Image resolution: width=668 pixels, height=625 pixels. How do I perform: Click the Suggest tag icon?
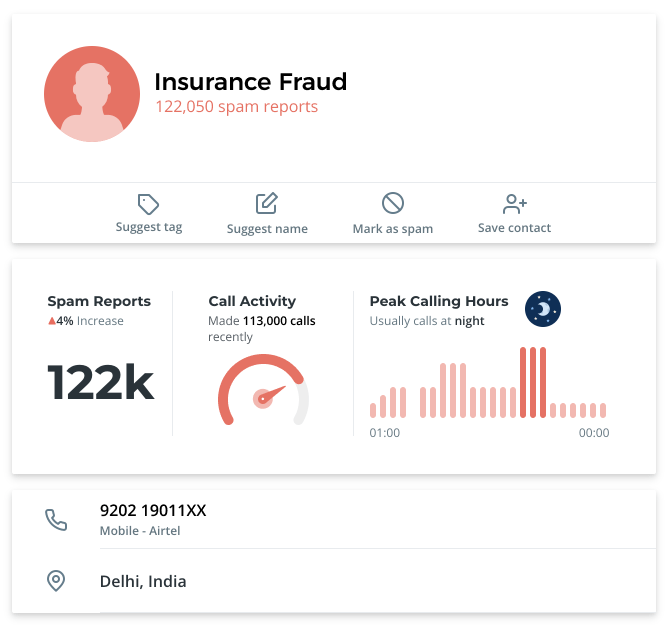(149, 204)
